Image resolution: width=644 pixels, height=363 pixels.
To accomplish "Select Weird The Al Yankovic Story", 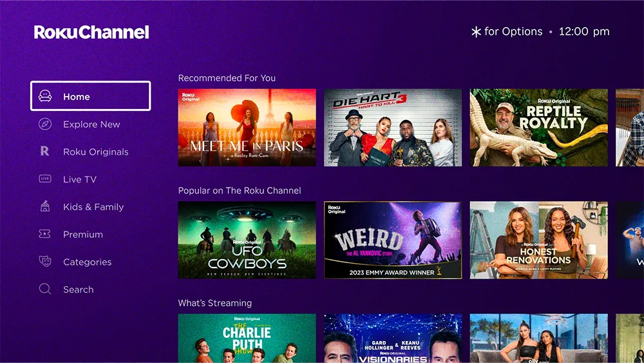I will tap(393, 240).
